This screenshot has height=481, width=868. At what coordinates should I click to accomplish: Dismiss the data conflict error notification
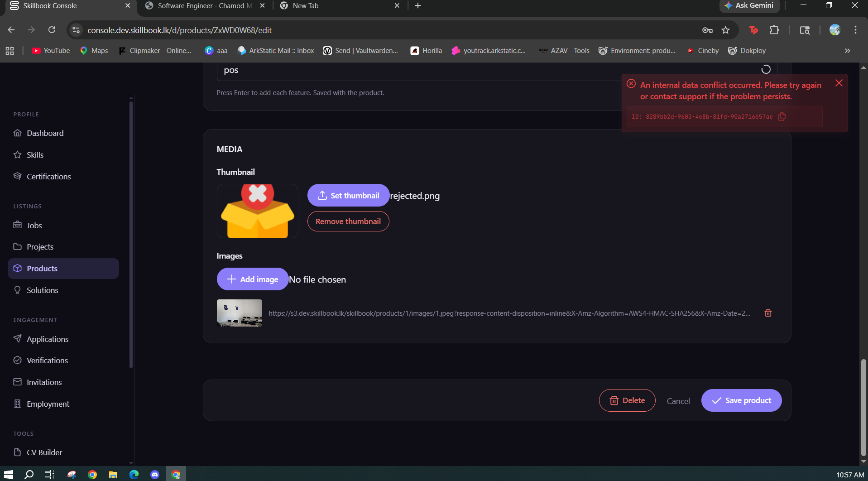[839, 83]
